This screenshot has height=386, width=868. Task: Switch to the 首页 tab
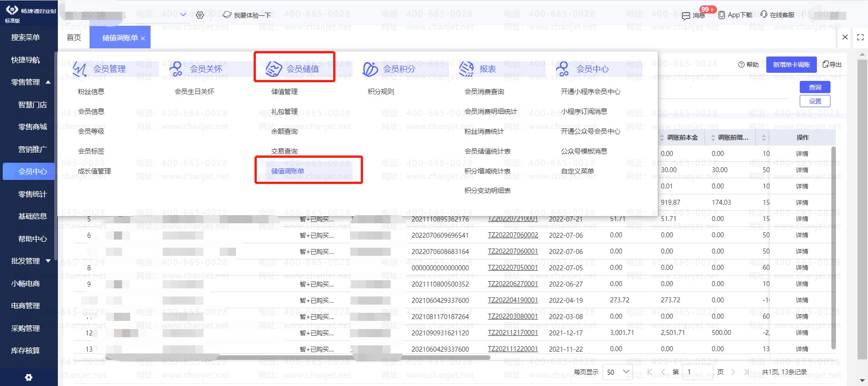(x=74, y=38)
